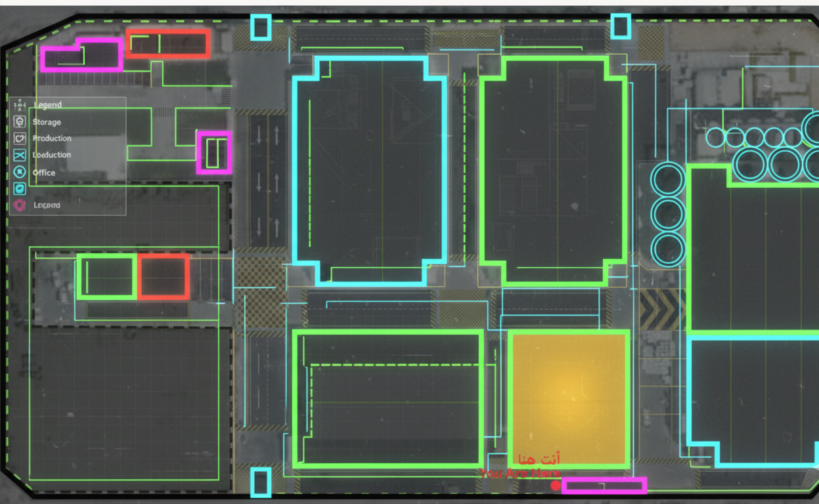Click the wide green-outlined building at bottom center

pyautogui.click(x=388, y=399)
